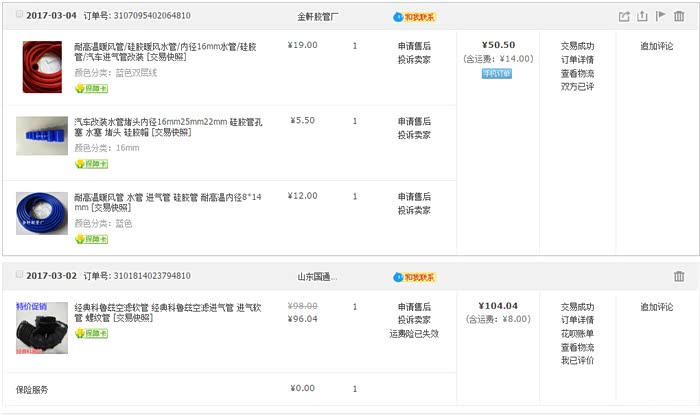The height and width of the screenshot is (415, 700).
Task: Click 追加评论 for the first order
Action: pos(656,46)
